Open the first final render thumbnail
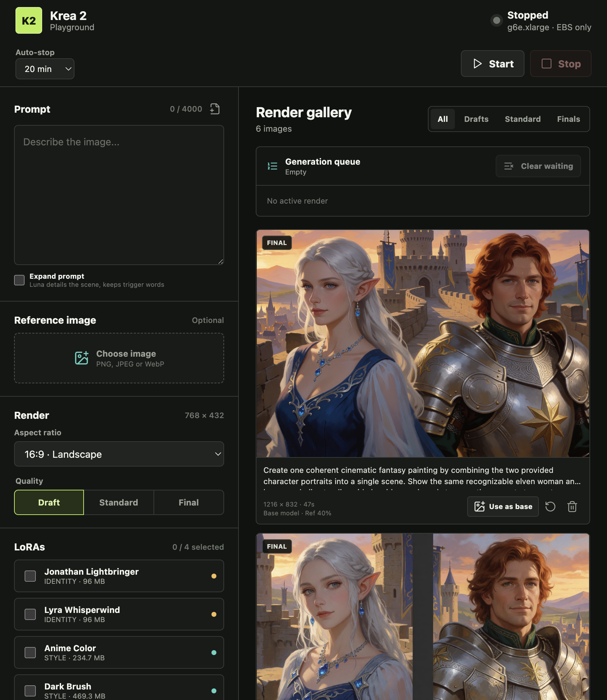 (x=423, y=344)
